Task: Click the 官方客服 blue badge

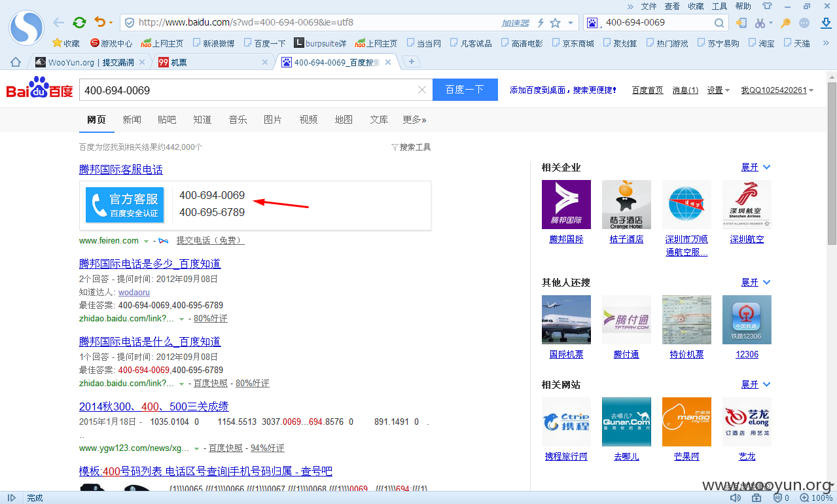Action: click(125, 205)
